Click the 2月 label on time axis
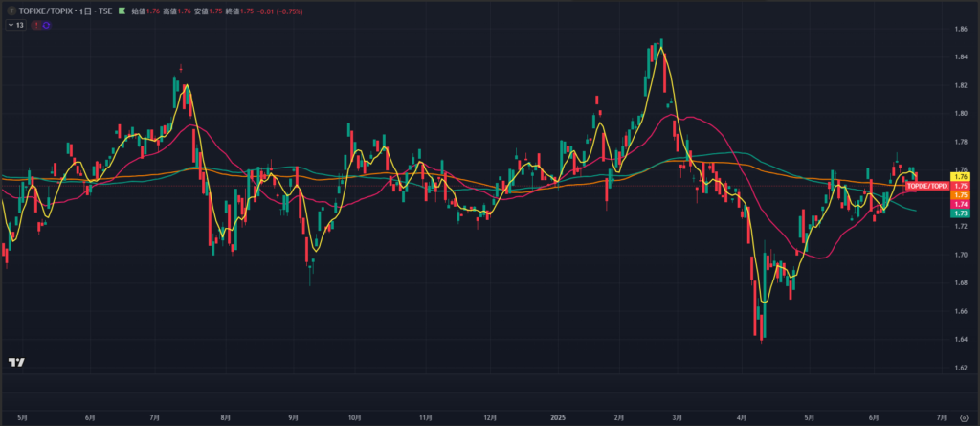The width and height of the screenshot is (980, 426). tap(619, 417)
